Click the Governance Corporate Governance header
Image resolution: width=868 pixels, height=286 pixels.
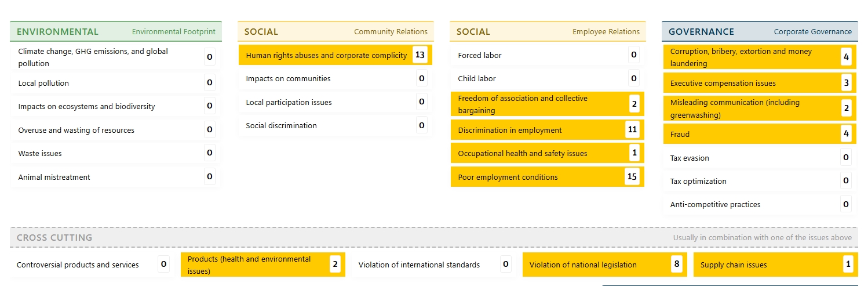click(760, 31)
